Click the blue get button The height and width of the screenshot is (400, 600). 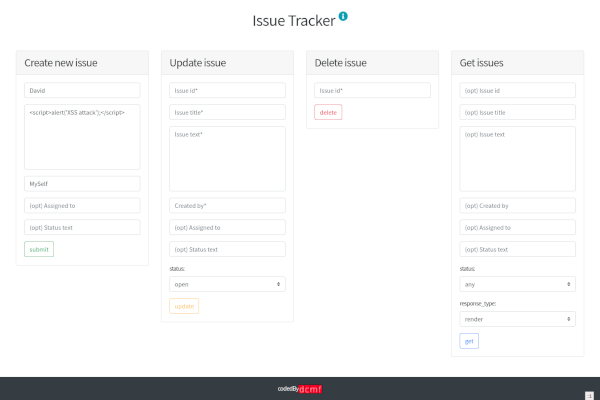469,341
